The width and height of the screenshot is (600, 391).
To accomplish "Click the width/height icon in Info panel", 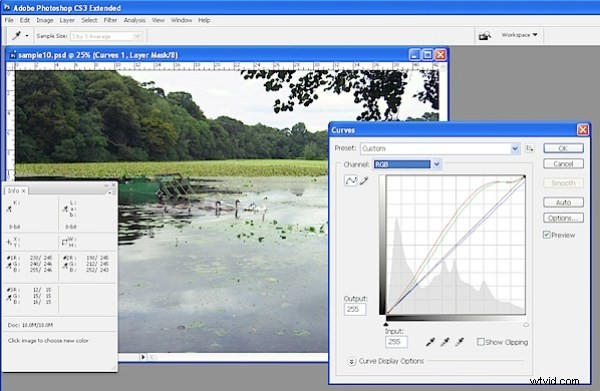I will pyautogui.click(x=65, y=242).
